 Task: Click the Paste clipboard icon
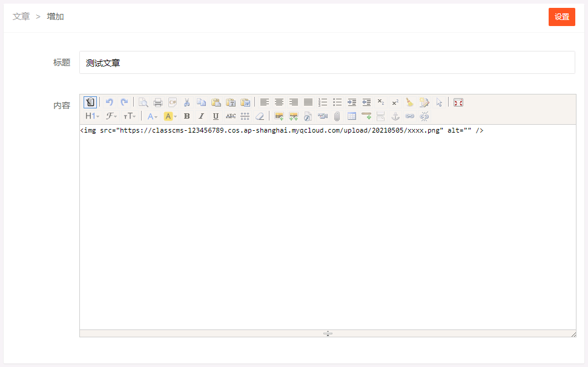click(216, 102)
